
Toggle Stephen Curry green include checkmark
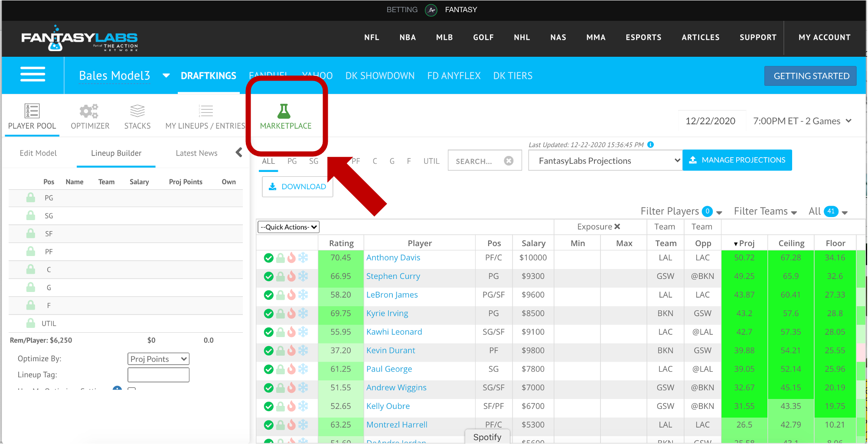pos(269,277)
